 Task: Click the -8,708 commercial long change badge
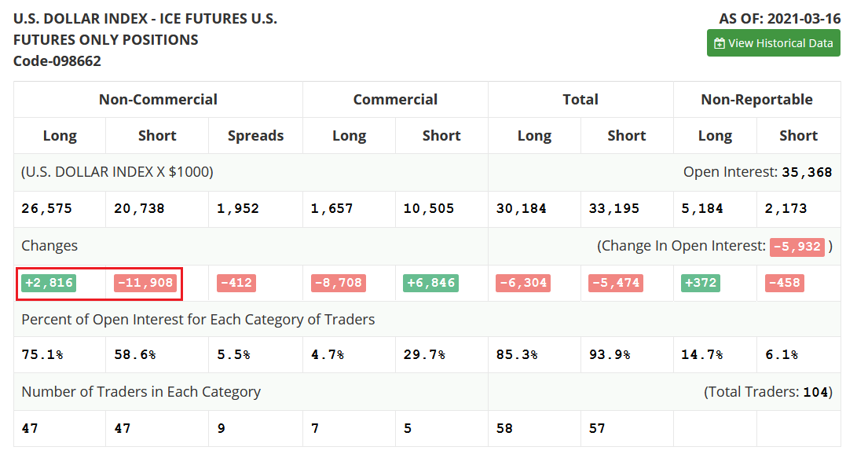coord(339,283)
